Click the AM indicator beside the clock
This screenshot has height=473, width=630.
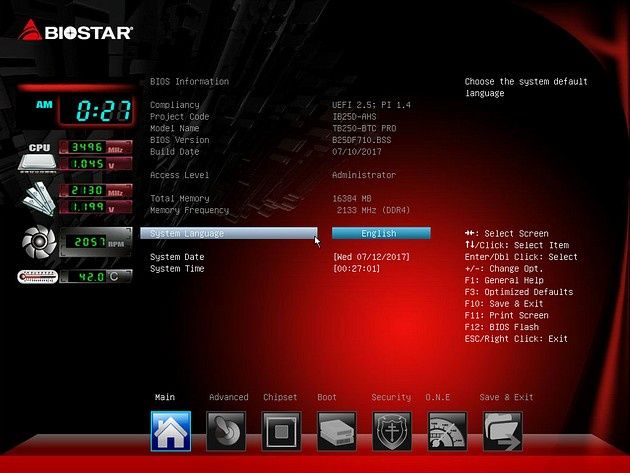(x=44, y=105)
